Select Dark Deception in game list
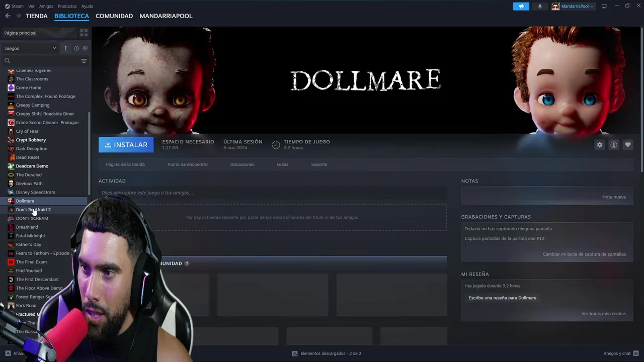This screenshot has height=362, width=644. (x=32, y=149)
